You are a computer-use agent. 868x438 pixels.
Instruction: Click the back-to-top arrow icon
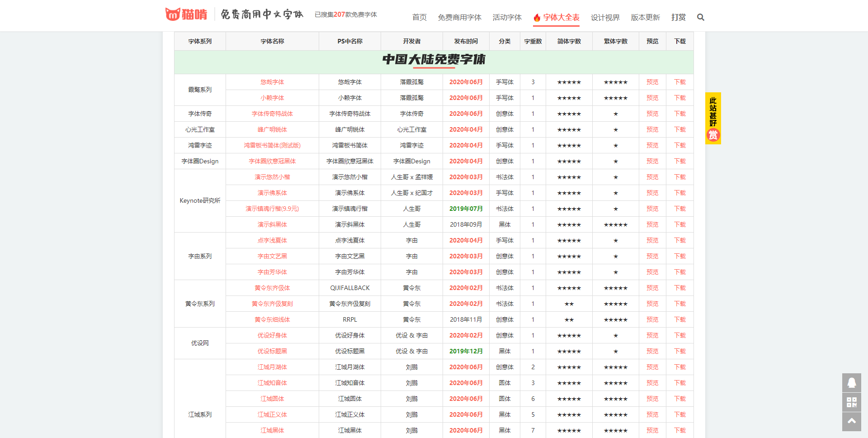[x=852, y=422]
